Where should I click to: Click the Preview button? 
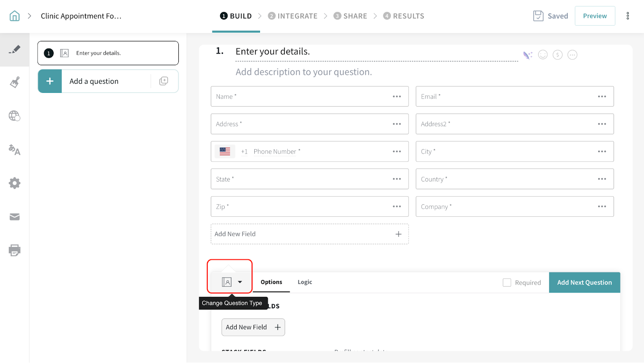(594, 16)
